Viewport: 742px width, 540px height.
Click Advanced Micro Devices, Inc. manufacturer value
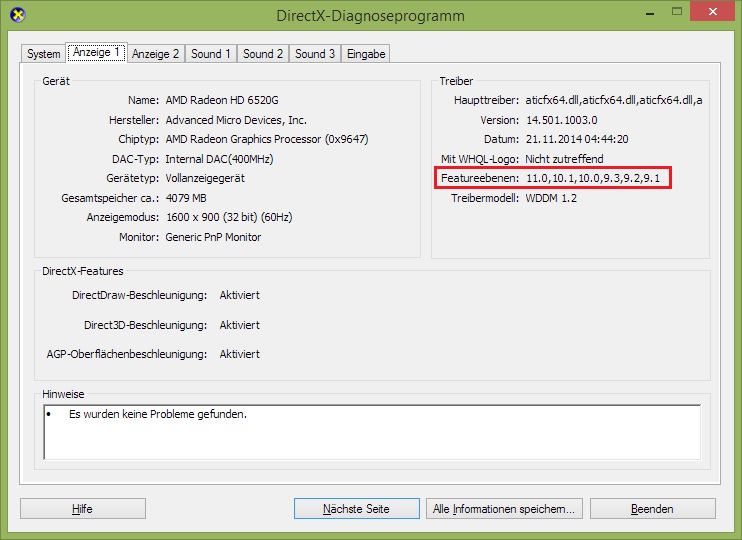(x=236, y=120)
